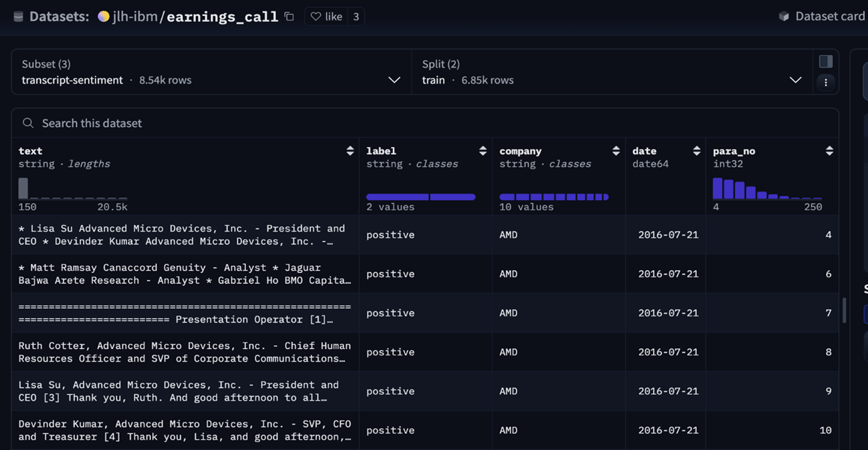
Task: Toggle the side panel layout icon
Action: click(825, 62)
